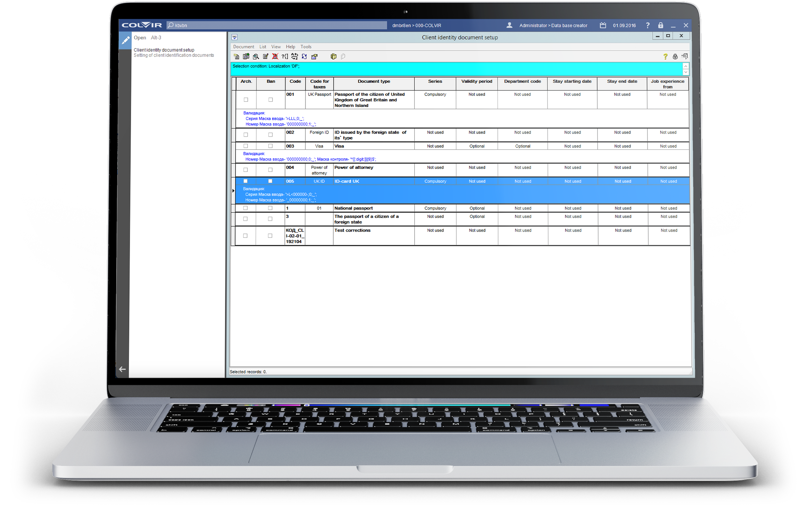Screen dimensions: 812x519
Task: Click the user profile icon in header
Action: tap(509, 25)
